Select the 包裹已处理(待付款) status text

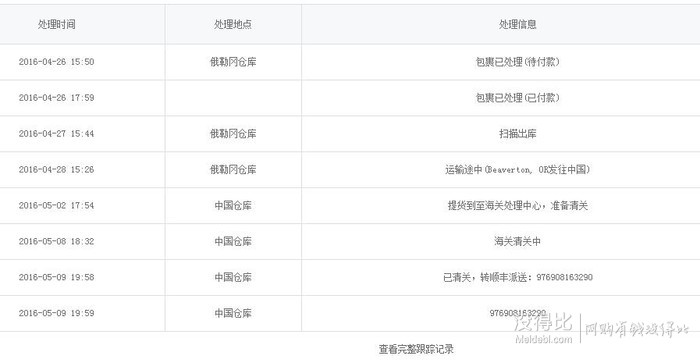pyautogui.click(x=517, y=62)
